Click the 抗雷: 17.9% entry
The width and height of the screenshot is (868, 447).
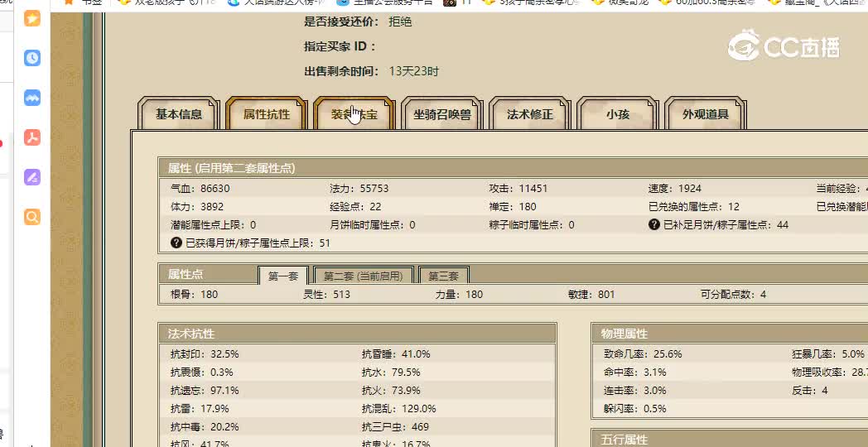(x=200, y=409)
